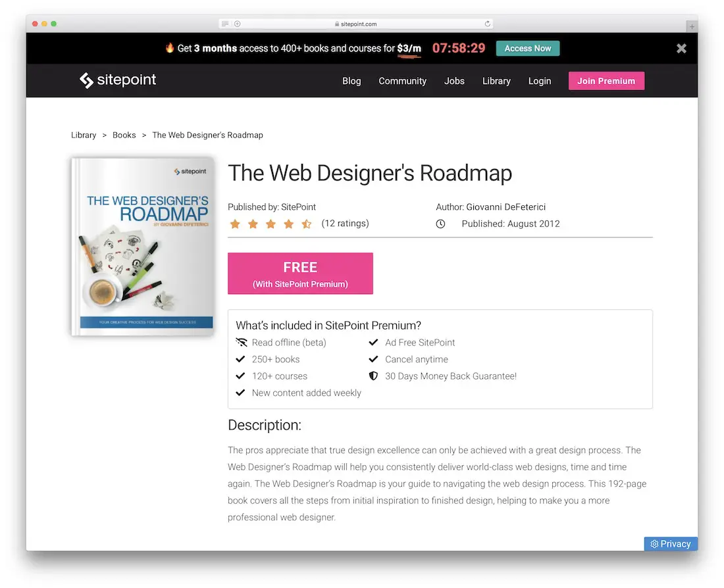Click Cancel anytime text
The height and width of the screenshot is (588, 724).
[417, 359]
